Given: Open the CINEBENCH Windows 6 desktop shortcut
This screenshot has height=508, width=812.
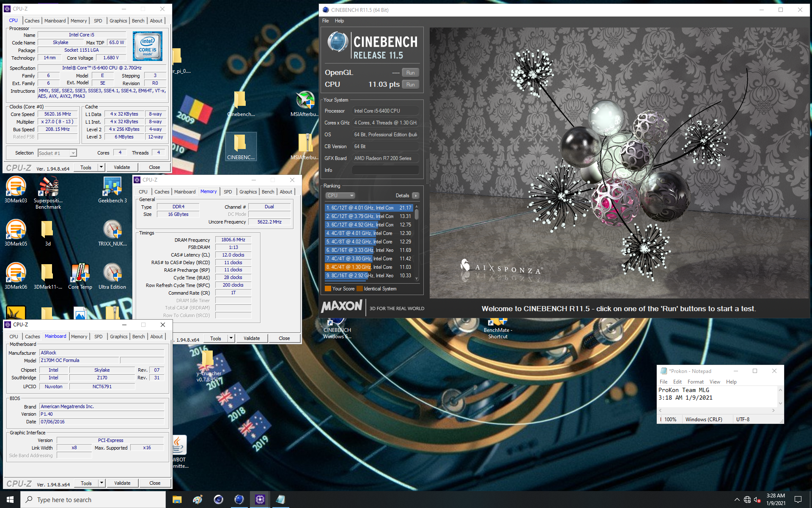Looking at the screenshot, I should coord(337,329).
